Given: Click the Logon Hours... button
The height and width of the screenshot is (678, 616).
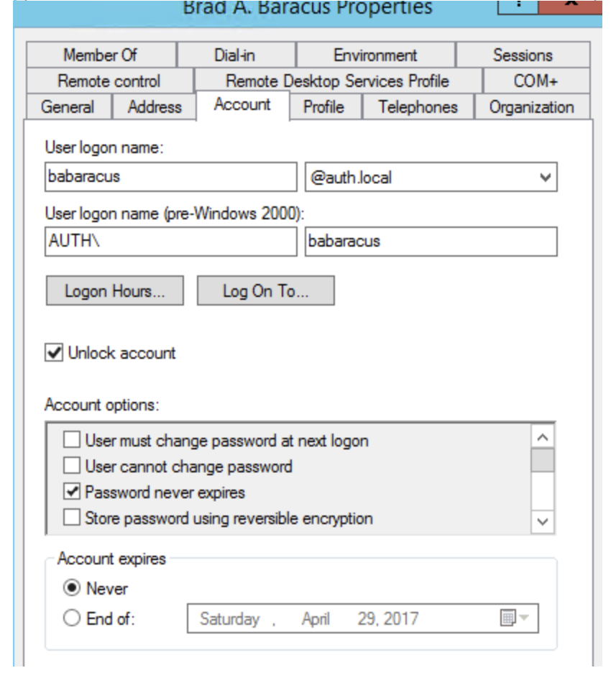Looking at the screenshot, I should click(115, 290).
